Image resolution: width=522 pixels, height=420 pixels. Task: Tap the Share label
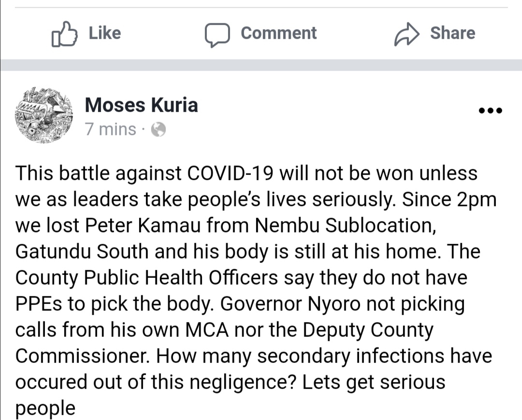pyautogui.click(x=452, y=33)
